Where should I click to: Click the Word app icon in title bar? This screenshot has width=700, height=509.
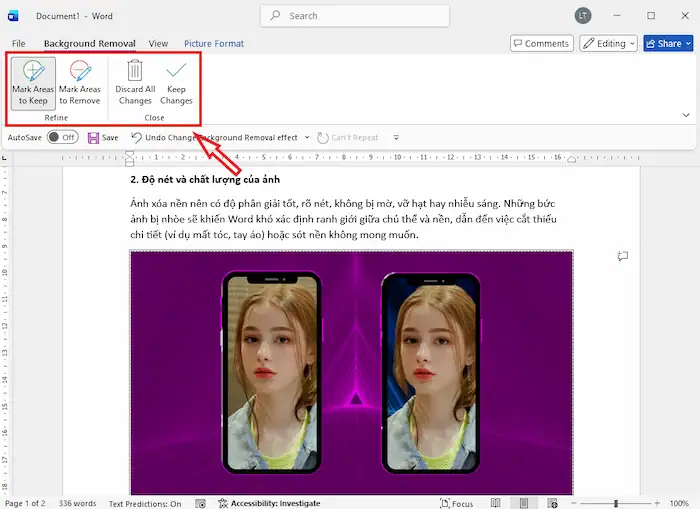[13, 16]
